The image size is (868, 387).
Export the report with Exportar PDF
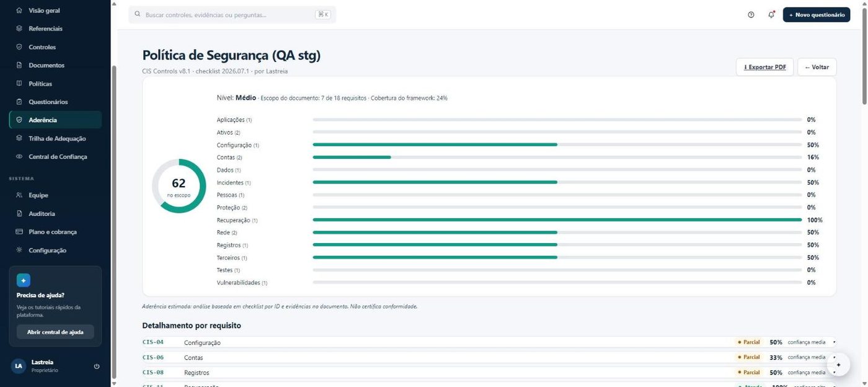764,67
